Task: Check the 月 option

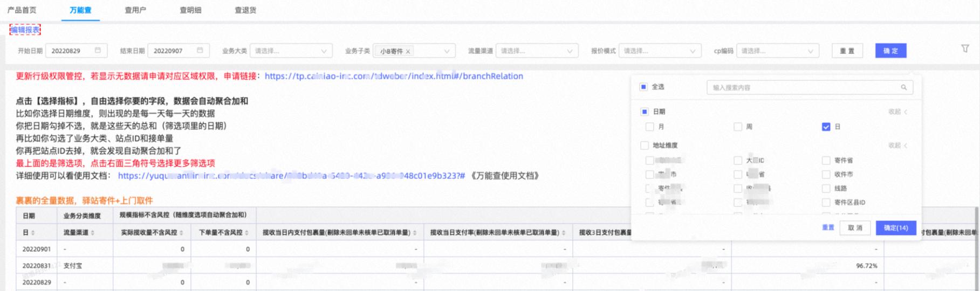Action: click(649, 127)
